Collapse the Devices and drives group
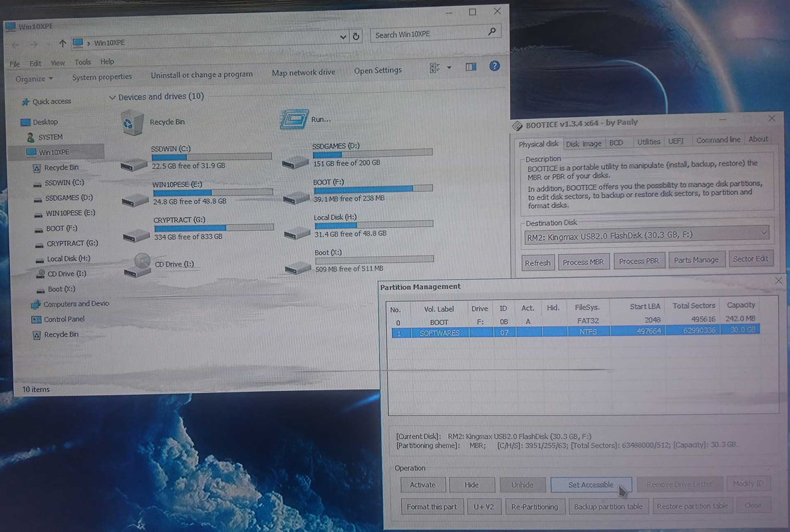The width and height of the screenshot is (790, 532). point(112,97)
